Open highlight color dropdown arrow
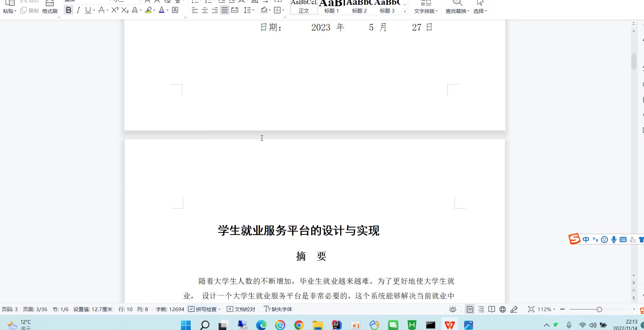The height and width of the screenshot is (330, 644). pos(154,10)
